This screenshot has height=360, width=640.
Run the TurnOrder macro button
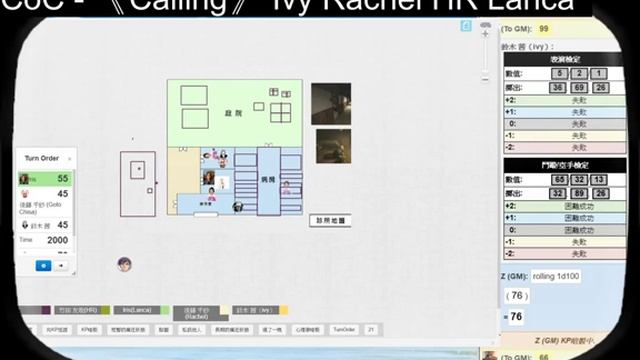(344, 329)
